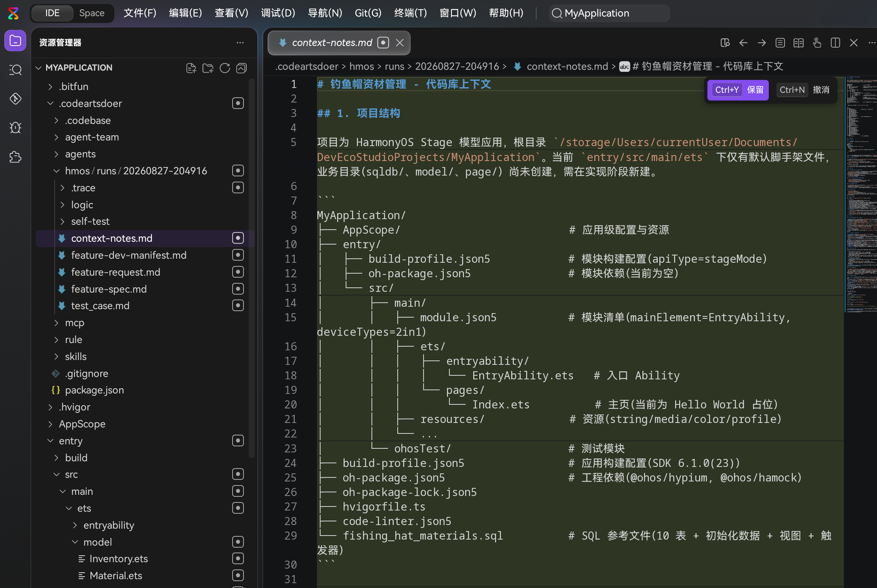
Task: Expand the skills folder
Action: (57, 356)
